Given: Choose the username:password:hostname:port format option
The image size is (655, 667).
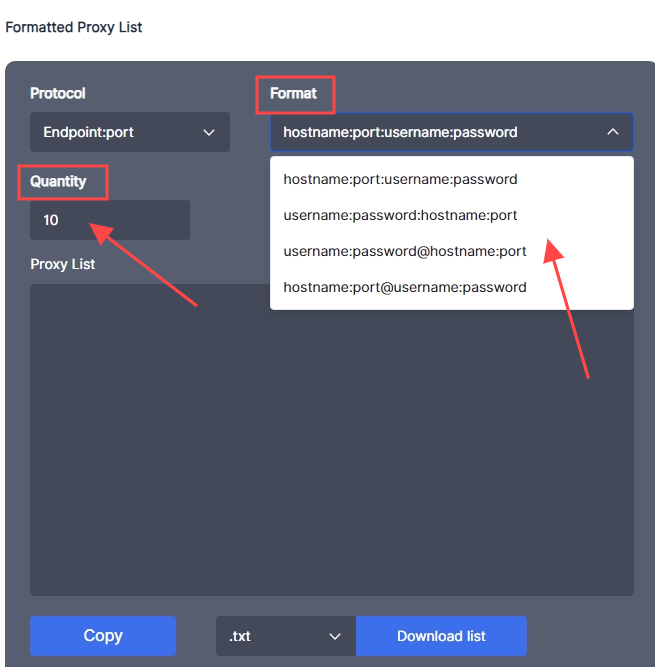Looking at the screenshot, I should pyautogui.click(x=400, y=215).
